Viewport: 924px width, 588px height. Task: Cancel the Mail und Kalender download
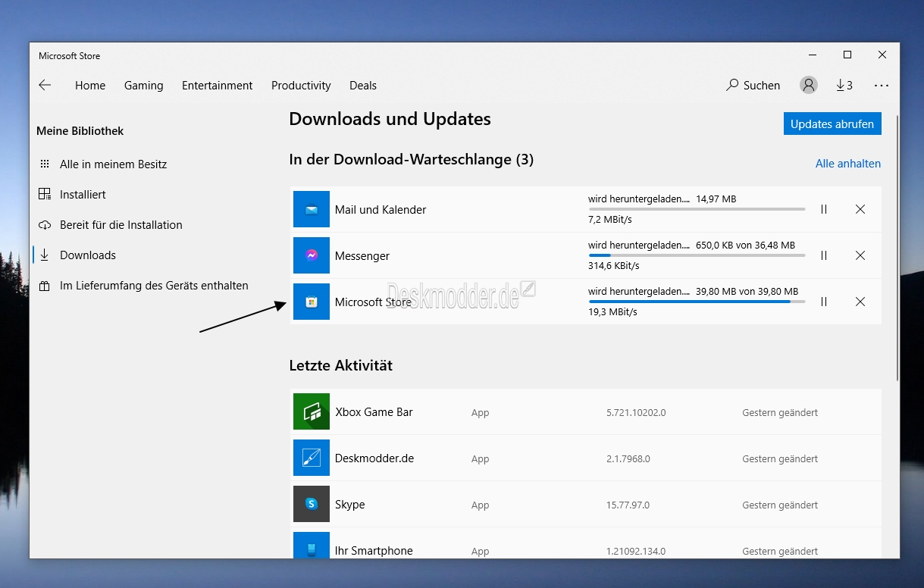860,209
